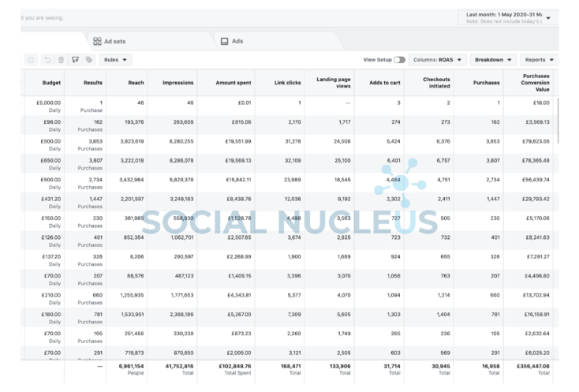Sort by the Amount spent column header
Screen dimensions: 579x392
click(x=233, y=83)
